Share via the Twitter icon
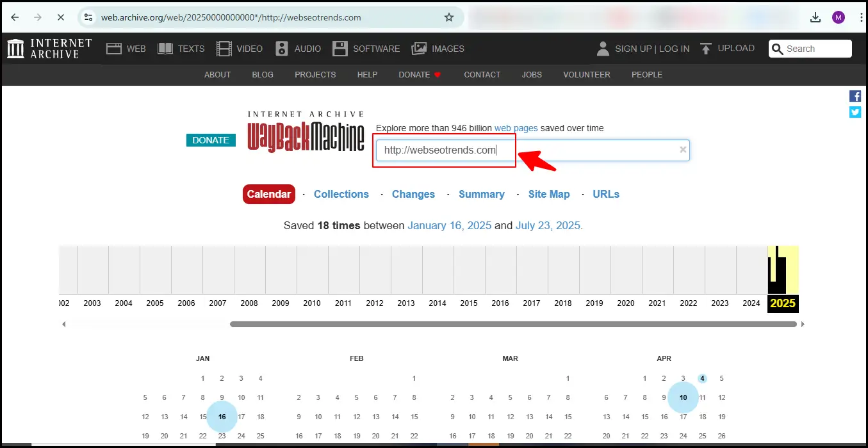 tap(855, 111)
